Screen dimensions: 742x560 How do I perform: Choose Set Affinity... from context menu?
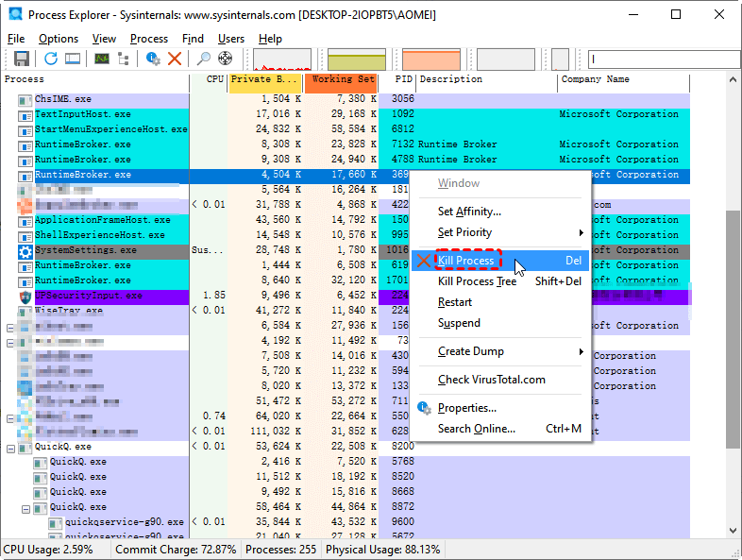[500, 212]
